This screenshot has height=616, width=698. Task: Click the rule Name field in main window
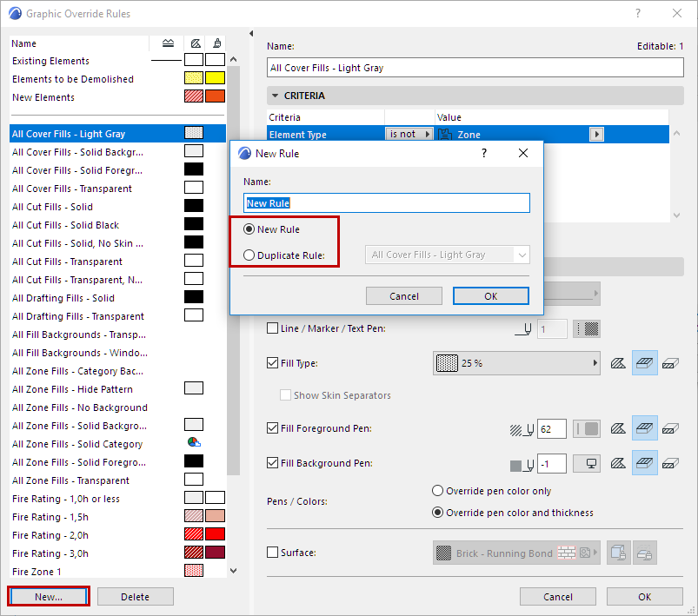475,68
